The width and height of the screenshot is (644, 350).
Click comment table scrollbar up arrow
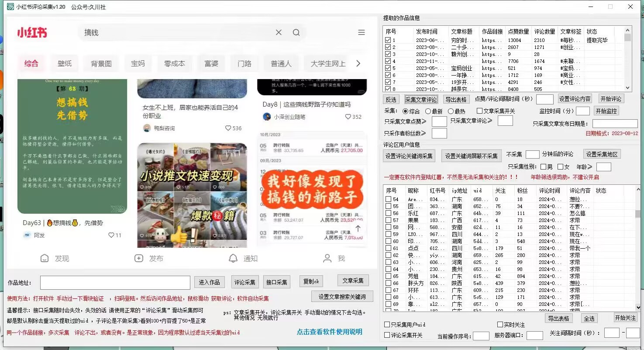638,189
